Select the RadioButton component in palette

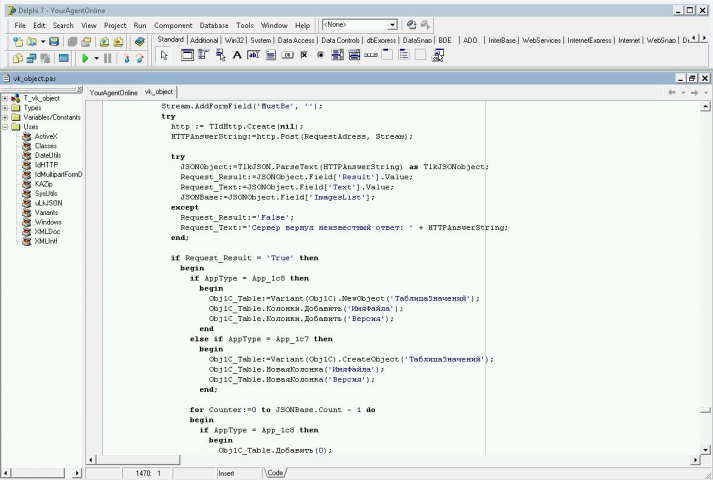coord(321,55)
